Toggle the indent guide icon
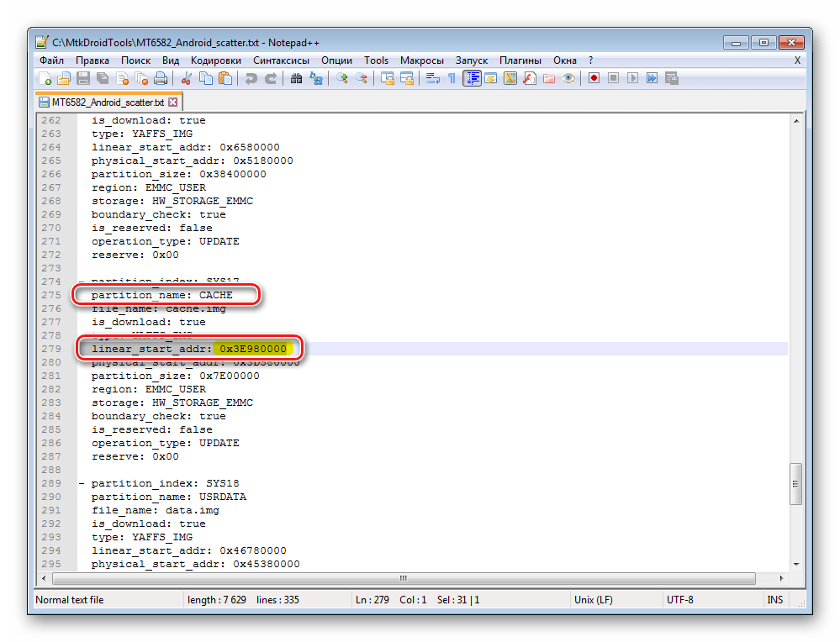The image size is (840, 642). [x=472, y=79]
